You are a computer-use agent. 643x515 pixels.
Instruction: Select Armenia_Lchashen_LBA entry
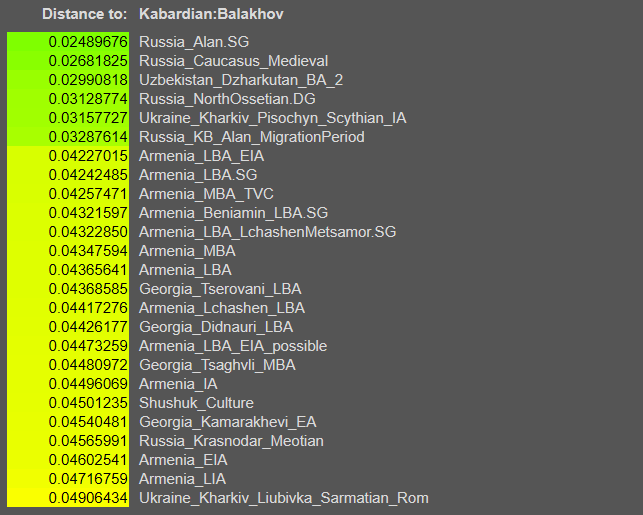point(222,308)
